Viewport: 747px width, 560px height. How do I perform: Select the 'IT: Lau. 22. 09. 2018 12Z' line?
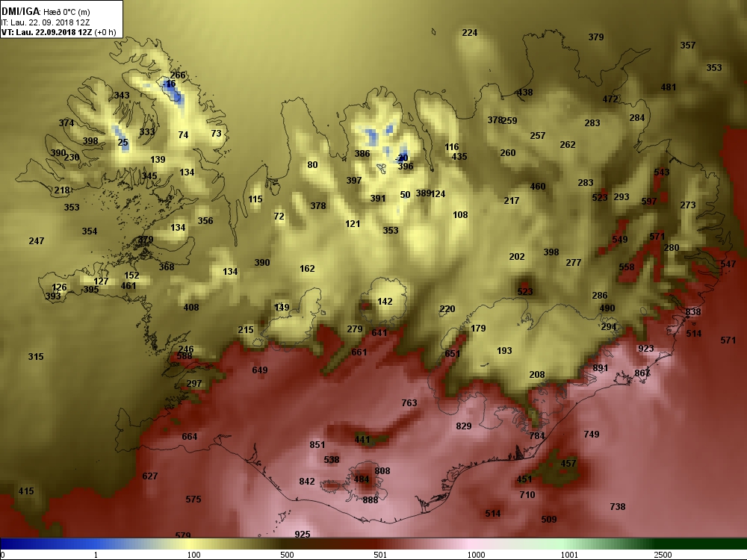[x=46, y=22]
